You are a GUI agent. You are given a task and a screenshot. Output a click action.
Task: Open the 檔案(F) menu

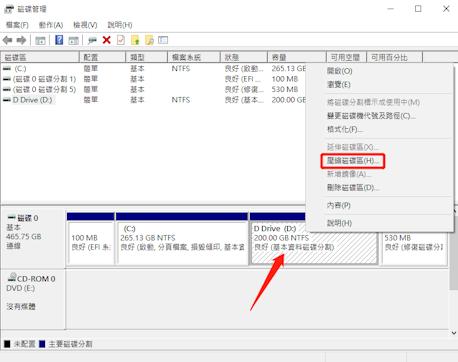click(x=17, y=25)
